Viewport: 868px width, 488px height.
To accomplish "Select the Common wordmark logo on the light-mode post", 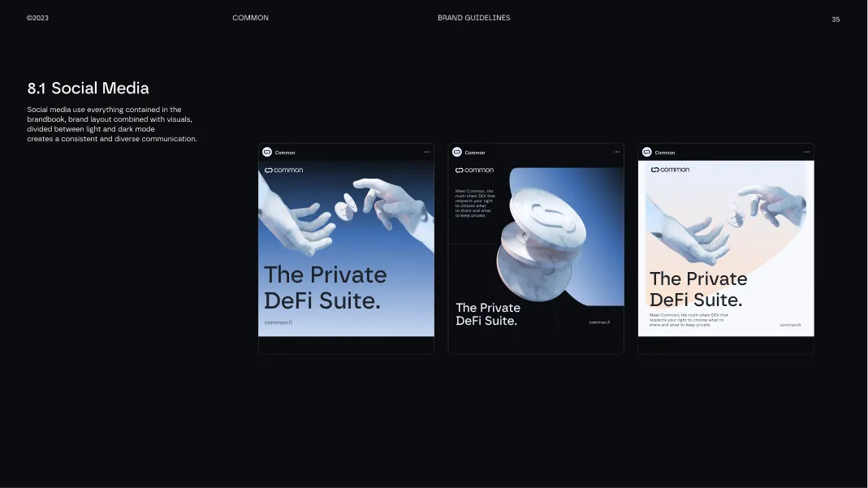I will (672, 169).
